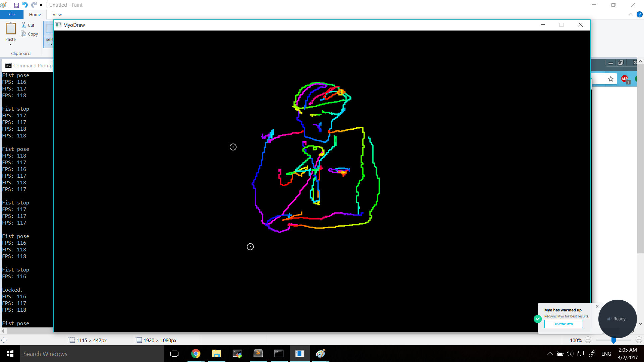Click the bookmark star icon in the browser
The width and height of the screenshot is (644, 362).
(611, 79)
